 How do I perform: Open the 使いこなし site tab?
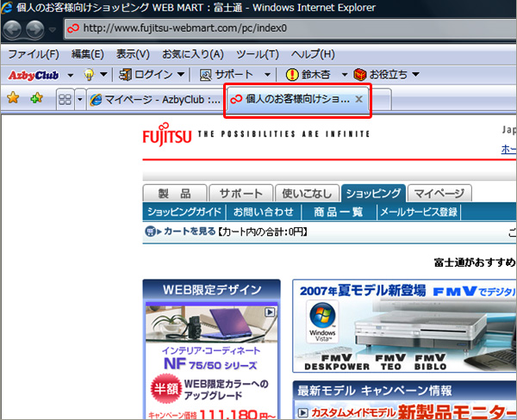click(307, 194)
